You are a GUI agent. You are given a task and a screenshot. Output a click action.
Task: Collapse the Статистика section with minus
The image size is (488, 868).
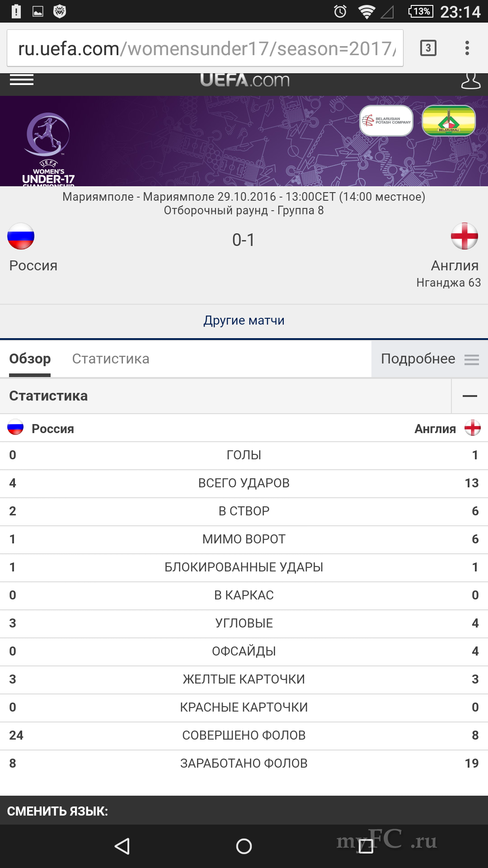click(469, 396)
